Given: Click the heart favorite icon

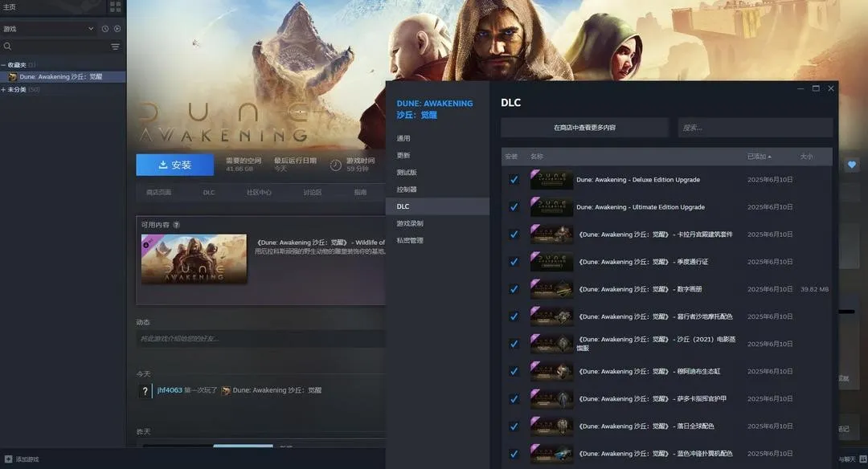Looking at the screenshot, I should pos(852,165).
